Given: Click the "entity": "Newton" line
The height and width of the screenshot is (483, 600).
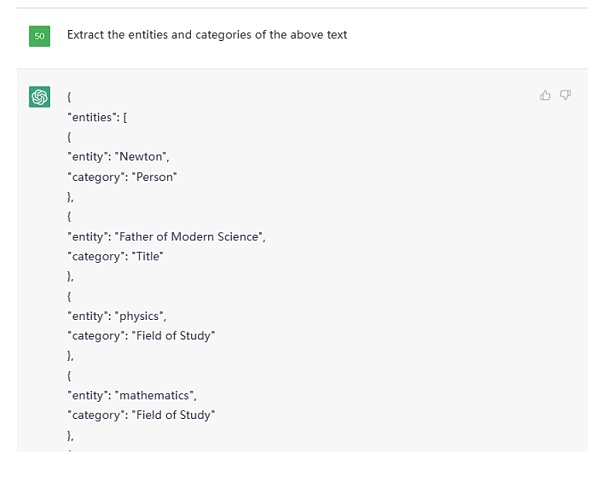Looking at the screenshot, I should coord(113,157).
